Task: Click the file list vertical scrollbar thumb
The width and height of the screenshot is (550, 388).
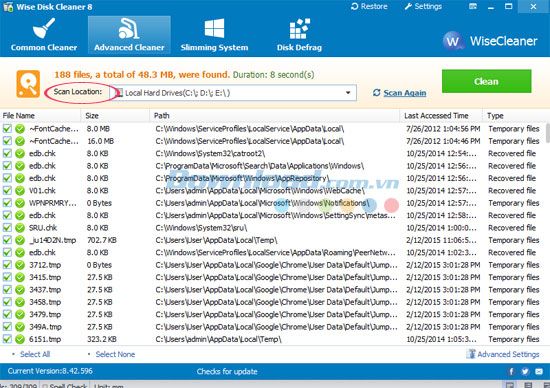Action: point(548,133)
